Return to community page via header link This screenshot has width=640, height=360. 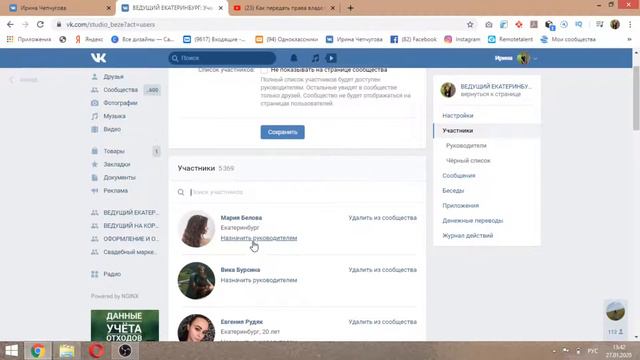coord(491,94)
